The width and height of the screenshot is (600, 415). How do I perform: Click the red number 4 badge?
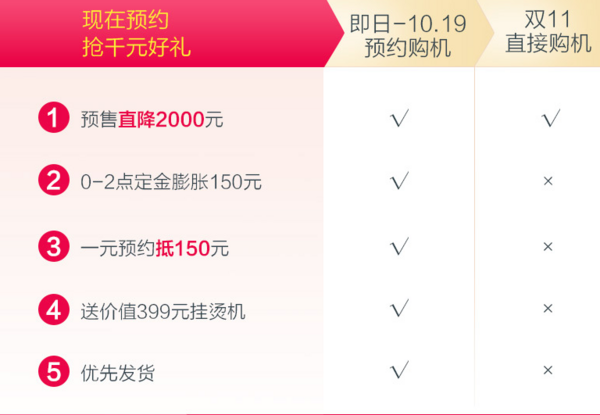coord(54,310)
